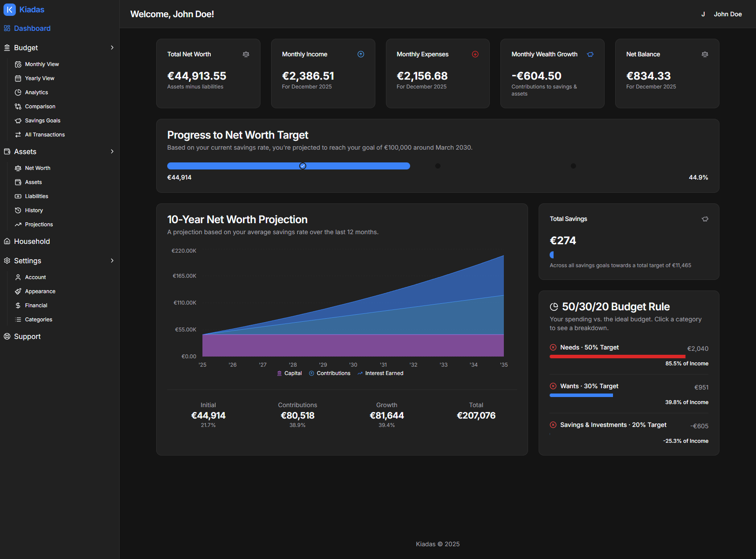Toggle the Capital series in chart legend
This screenshot has height=559, width=756.
[290, 373]
